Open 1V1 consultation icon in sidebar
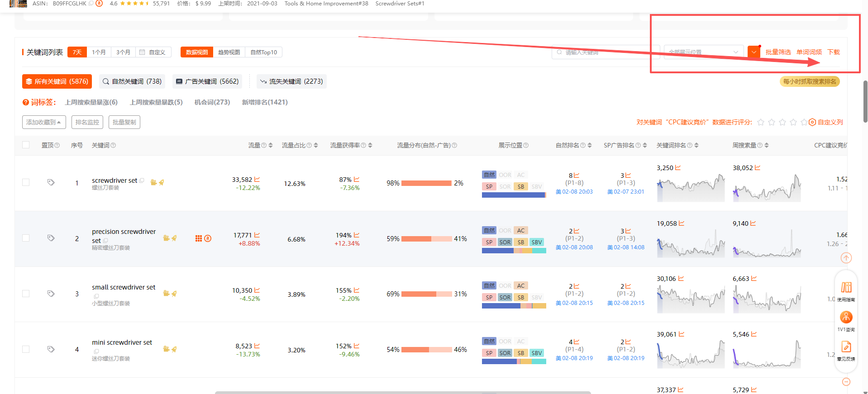This screenshot has width=868, height=394. 846,317
